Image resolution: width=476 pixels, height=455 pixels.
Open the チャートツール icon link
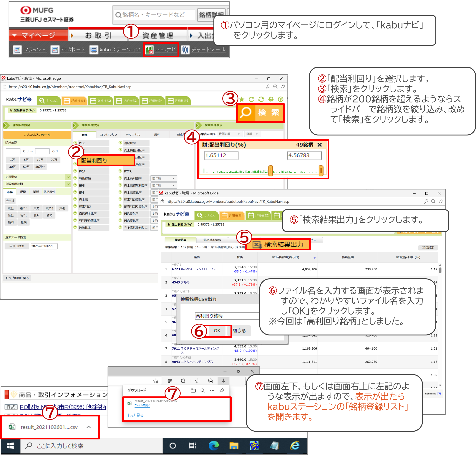[x=185, y=50]
